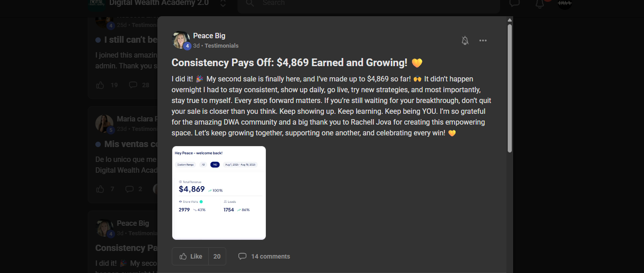Open the user profile avatar menu
The height and width of the screenshot is (273, 644).
565,3
